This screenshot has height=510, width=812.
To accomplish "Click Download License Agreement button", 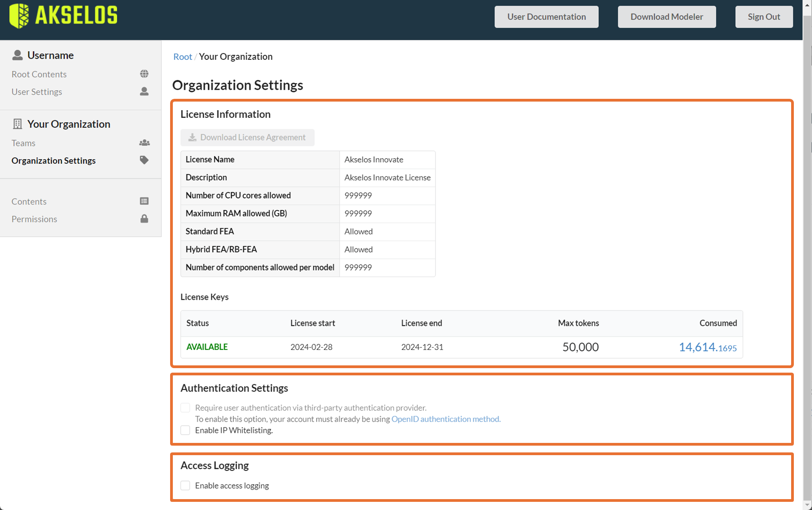I will (247, 137).
